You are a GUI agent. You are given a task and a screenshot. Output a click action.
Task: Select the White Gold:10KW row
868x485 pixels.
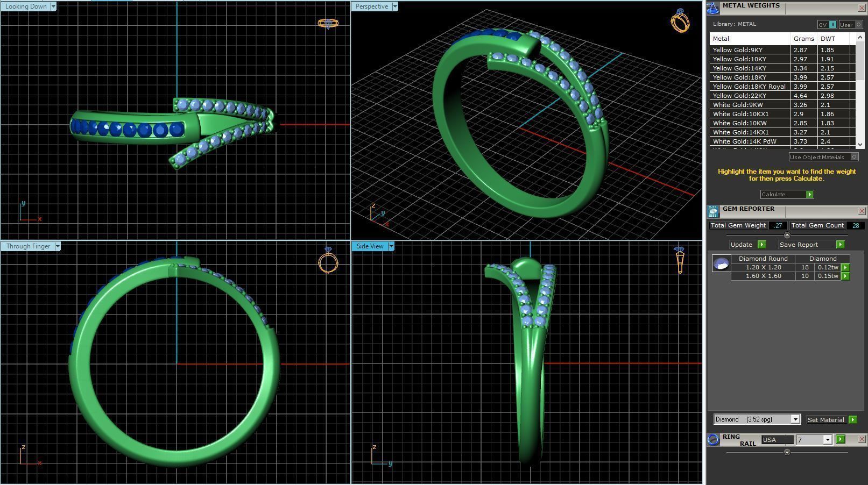[782, 123]
